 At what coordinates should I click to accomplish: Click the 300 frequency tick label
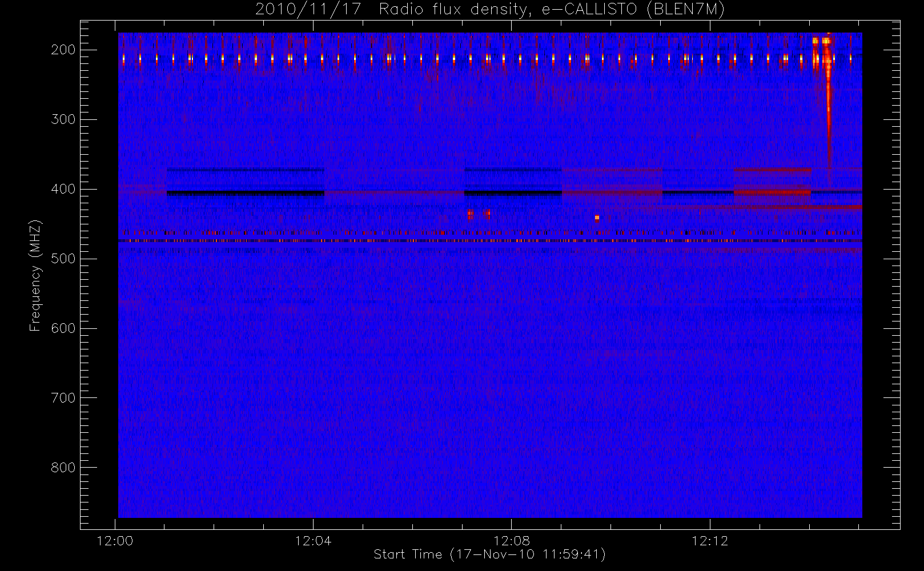click(63, 119)
